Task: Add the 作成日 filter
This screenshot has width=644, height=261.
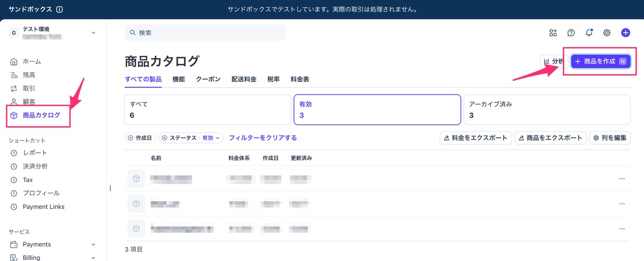Action: point(140,138)
